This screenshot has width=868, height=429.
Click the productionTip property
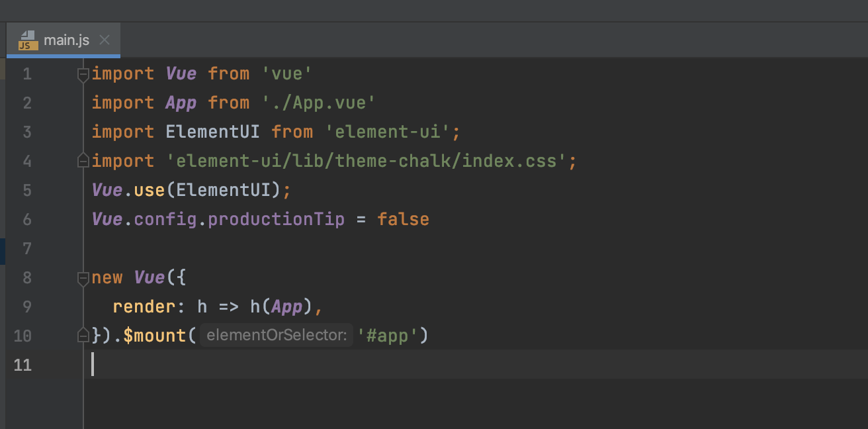click(x=277, y=219)
